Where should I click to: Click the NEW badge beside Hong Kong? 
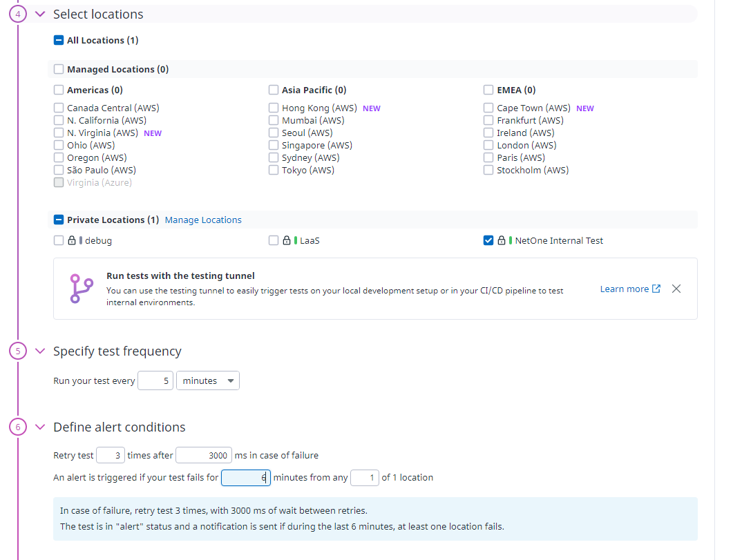(x=372, y=108)
